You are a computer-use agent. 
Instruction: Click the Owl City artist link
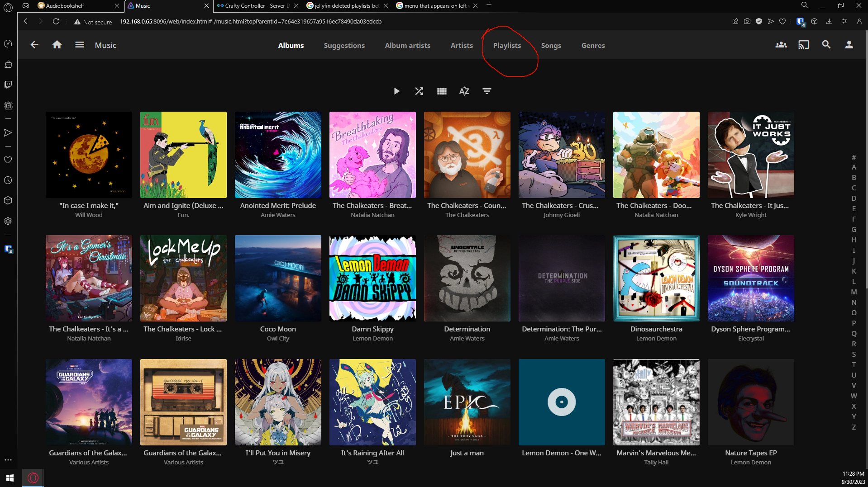(x=278, y=338)
